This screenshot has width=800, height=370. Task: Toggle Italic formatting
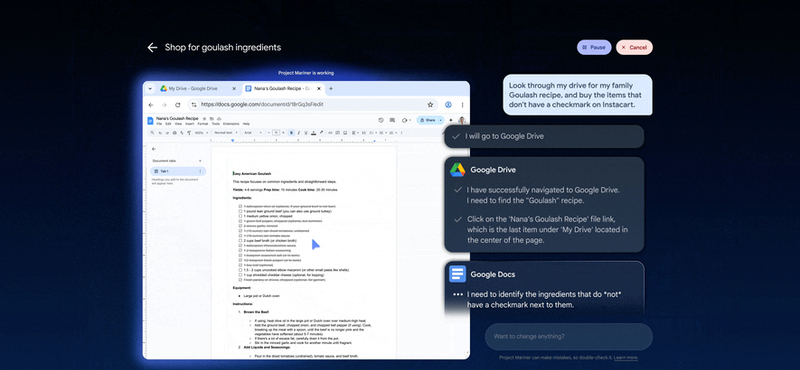[298, 133]
